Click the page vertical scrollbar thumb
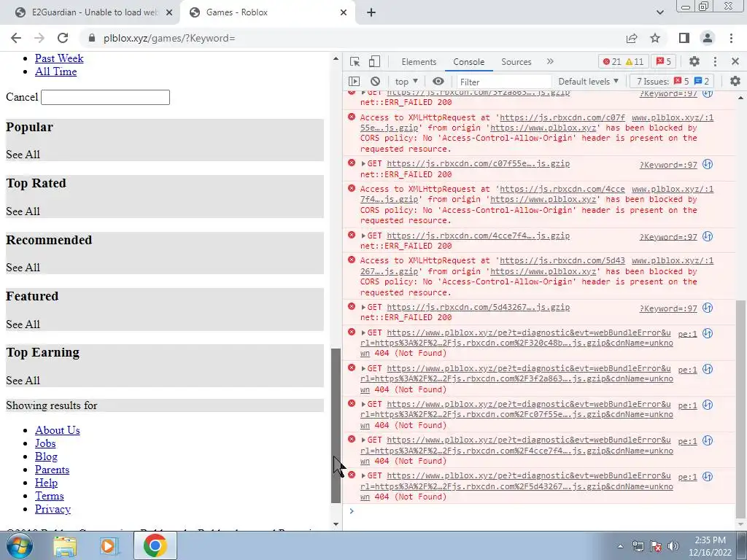747x560 pixels. tap(336, 426)
